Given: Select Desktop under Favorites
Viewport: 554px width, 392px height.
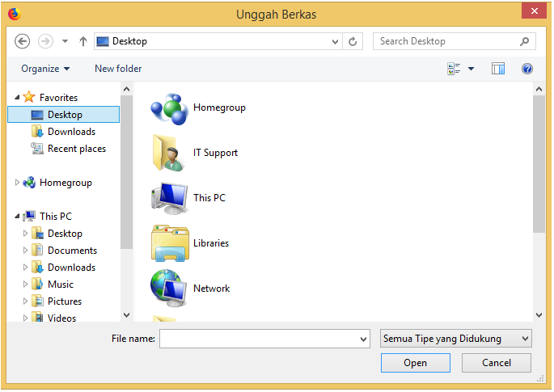Looking at the screenshot, I should click(x=64, y=115).
